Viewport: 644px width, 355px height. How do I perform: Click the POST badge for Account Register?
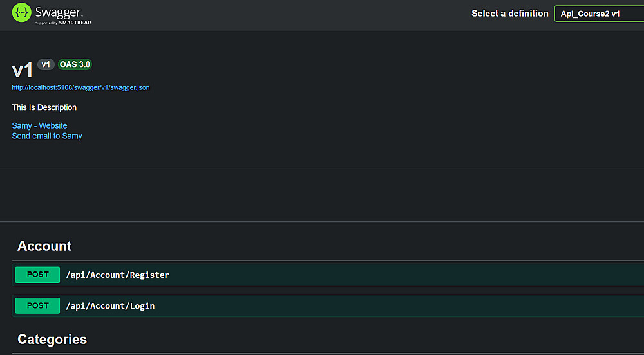point(37,275)
